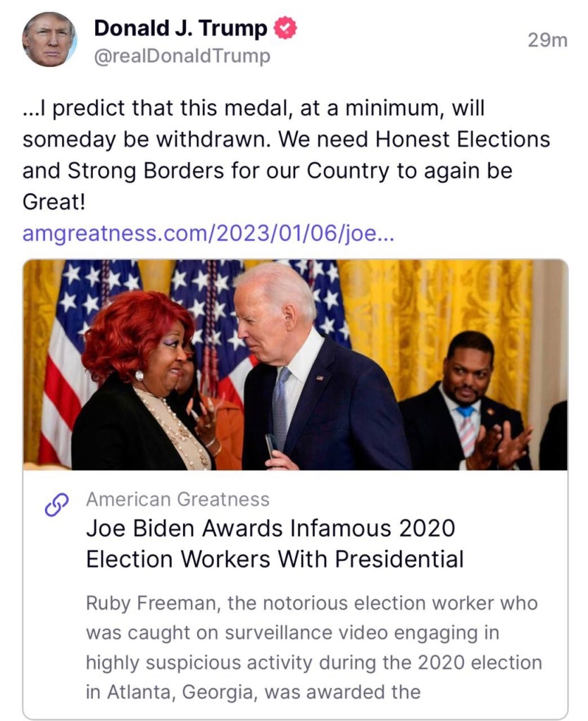Open the amgreatness.com article URL
Image resolution: width=588 pixels, height=721 pixels.
pyautogui.click(x=208, y=233)
